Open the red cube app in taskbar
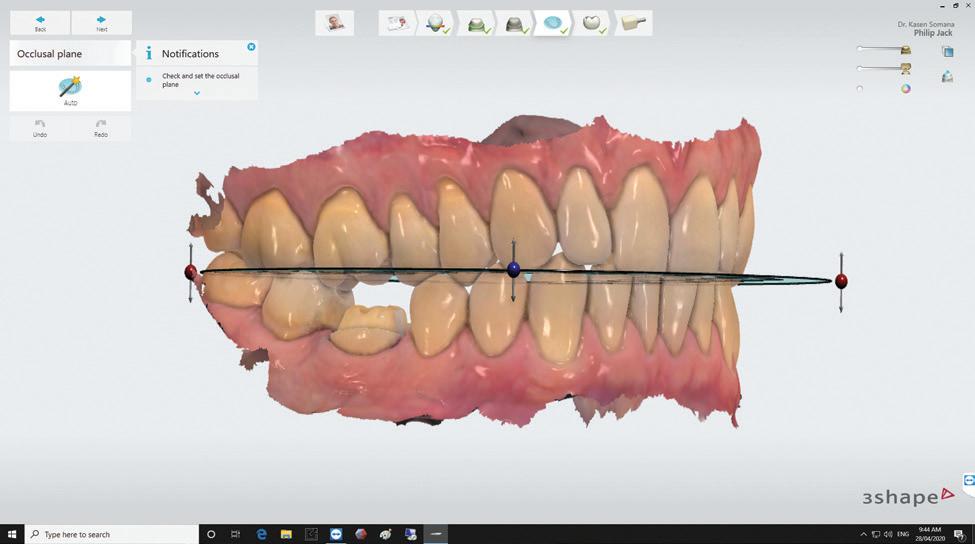Image resolution: width=975 pixels, height=544 pixels. point(361,534)
